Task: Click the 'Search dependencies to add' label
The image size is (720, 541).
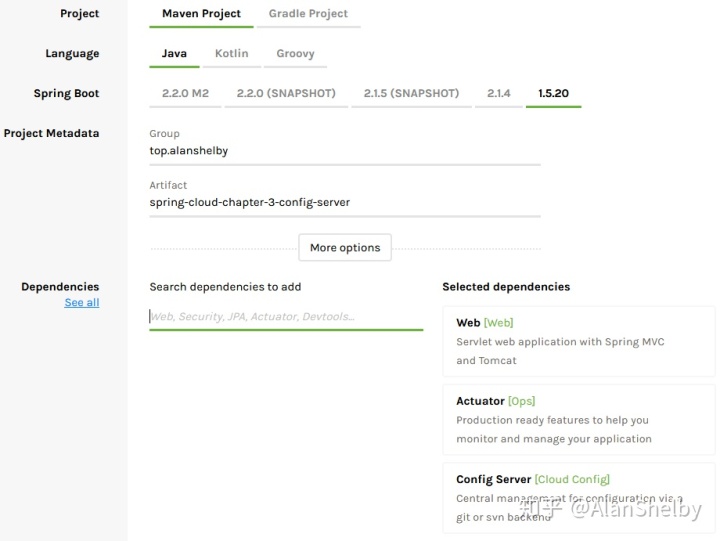Action: tap(225, 287)
